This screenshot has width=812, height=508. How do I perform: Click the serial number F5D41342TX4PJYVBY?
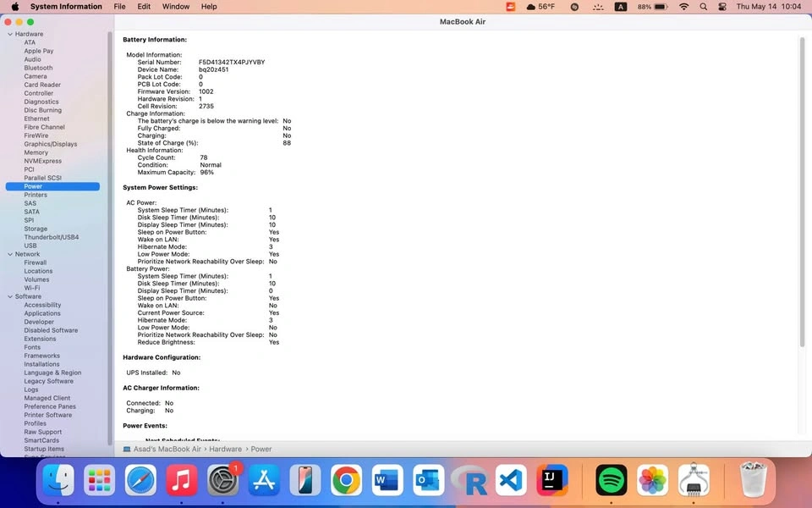point(232,62)
